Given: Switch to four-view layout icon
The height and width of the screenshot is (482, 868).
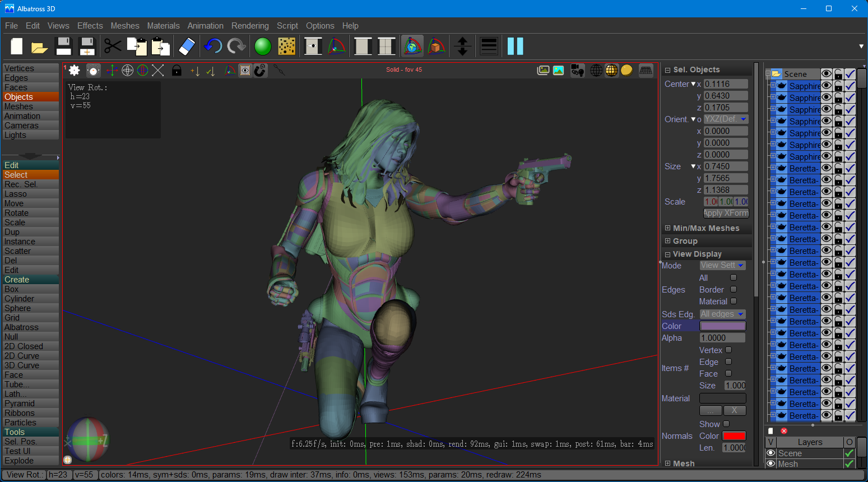Looking at the screenshot, I should pyautogui.click(x=387, y=47).
